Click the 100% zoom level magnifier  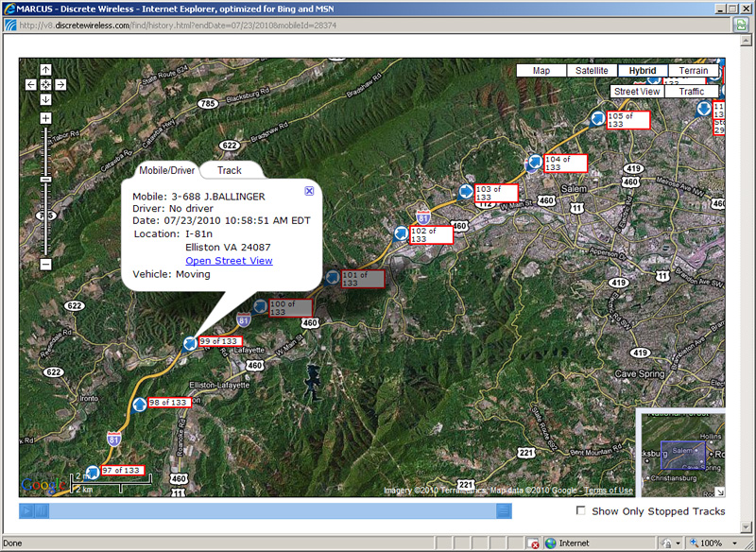point(694,543)
